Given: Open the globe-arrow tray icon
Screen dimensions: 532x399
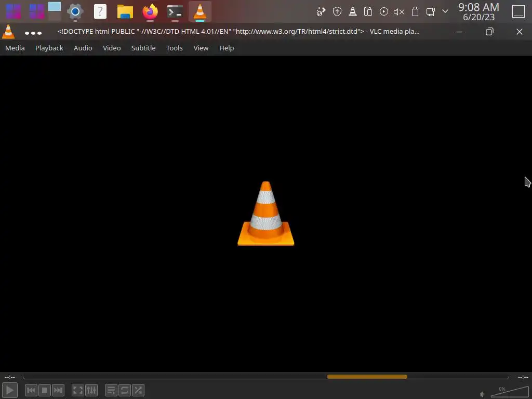Looking at the screenshot, I should (x=321, y=12).
